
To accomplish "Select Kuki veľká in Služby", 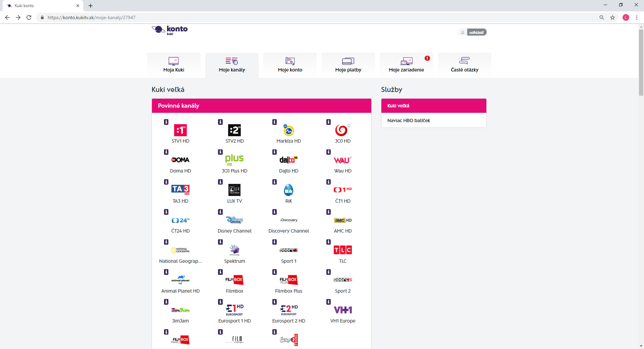I will tap(434, 106).
